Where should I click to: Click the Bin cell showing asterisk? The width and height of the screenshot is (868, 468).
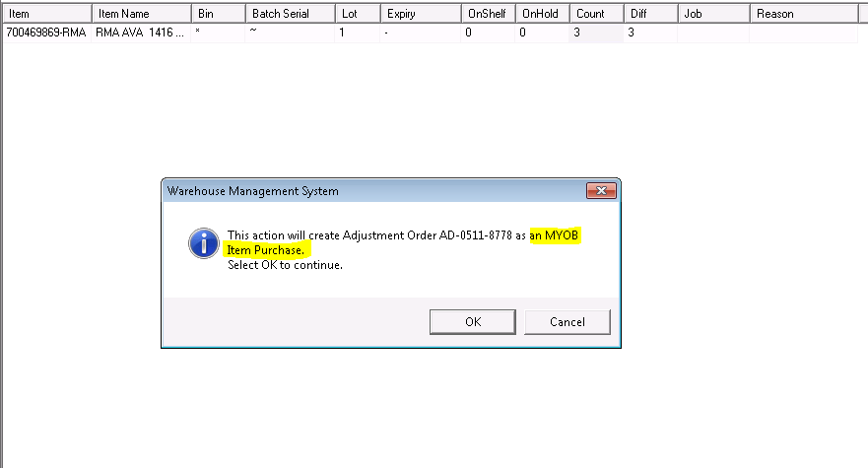218,33
